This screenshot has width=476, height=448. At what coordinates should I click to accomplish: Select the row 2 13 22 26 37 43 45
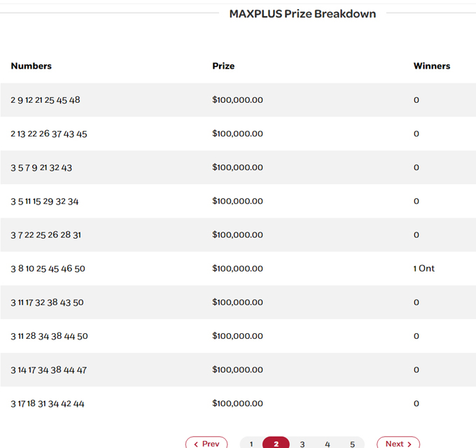click(x=49, y=134)
